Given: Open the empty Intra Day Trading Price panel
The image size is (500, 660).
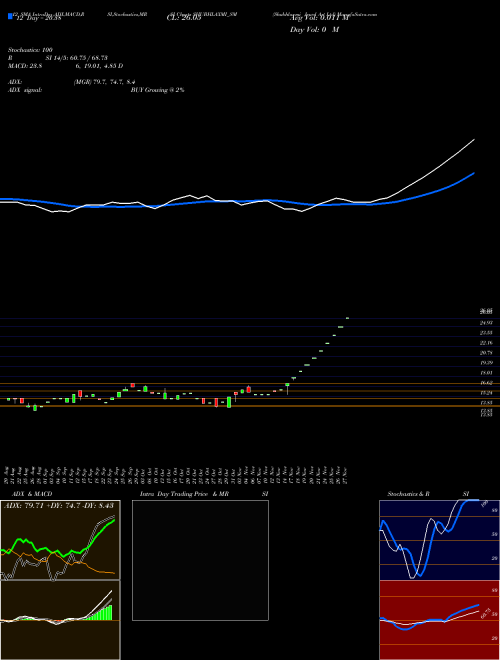Looking at the screenshot, I should 200,560.
